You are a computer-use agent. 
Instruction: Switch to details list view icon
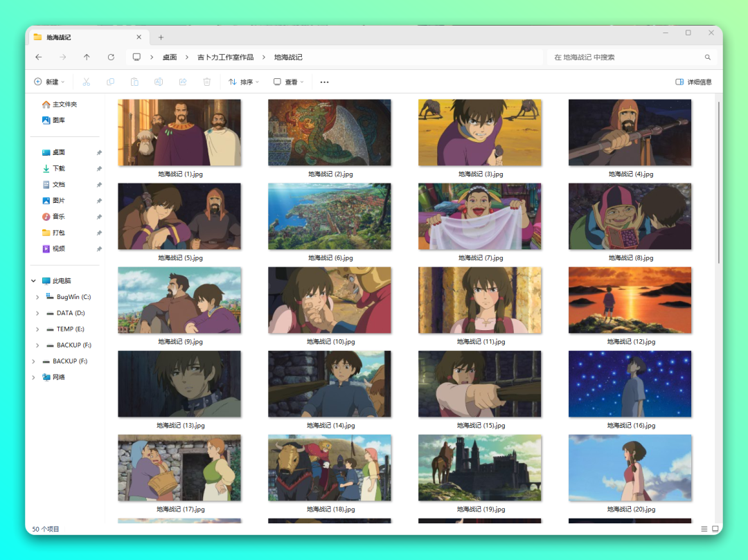pyautogui.click(x=704, y=529)
